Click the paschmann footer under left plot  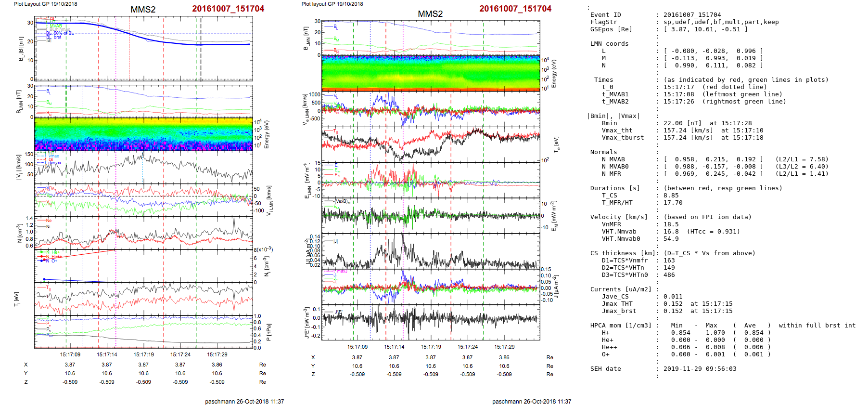(244, 401)
